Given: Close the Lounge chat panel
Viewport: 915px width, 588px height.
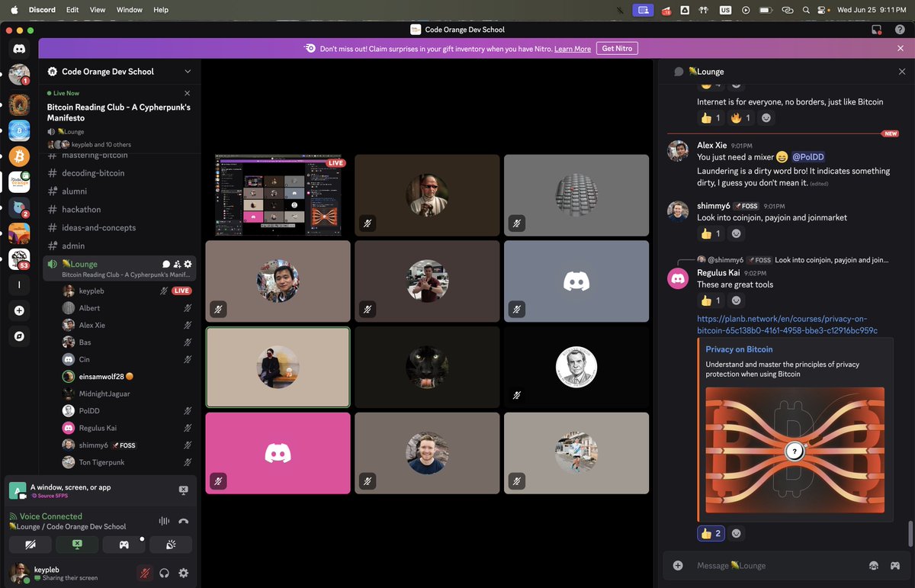Looking at the screenshot, I should tap(902, 72).
